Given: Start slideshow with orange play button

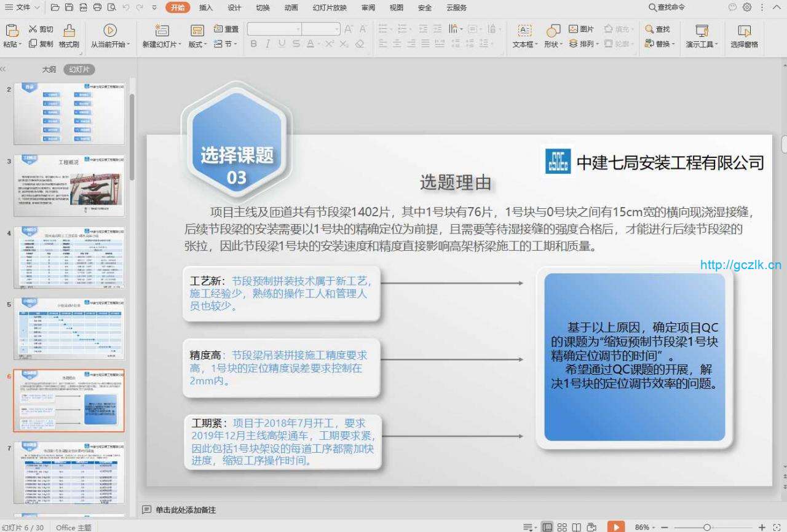Looking at the screenshot, I should pos(615,527).
